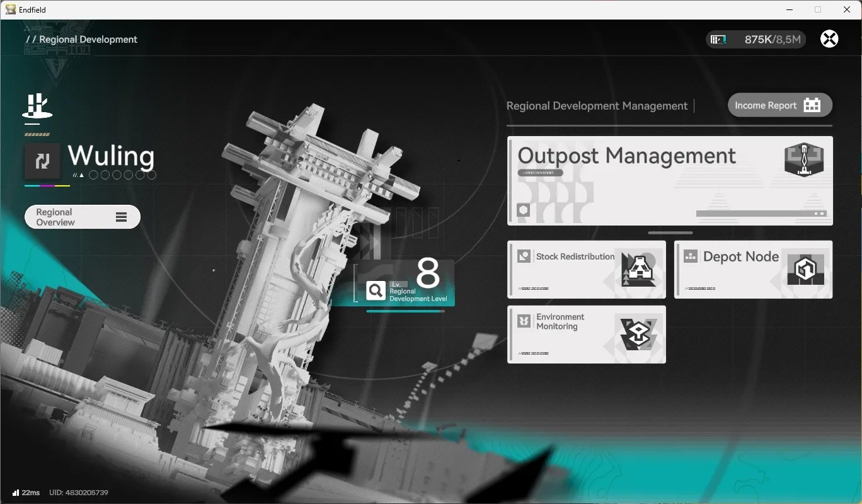This screenshot has width=862, height=504.
Task: Click the network signal icon beside 22ms
Action: (16, 492)
